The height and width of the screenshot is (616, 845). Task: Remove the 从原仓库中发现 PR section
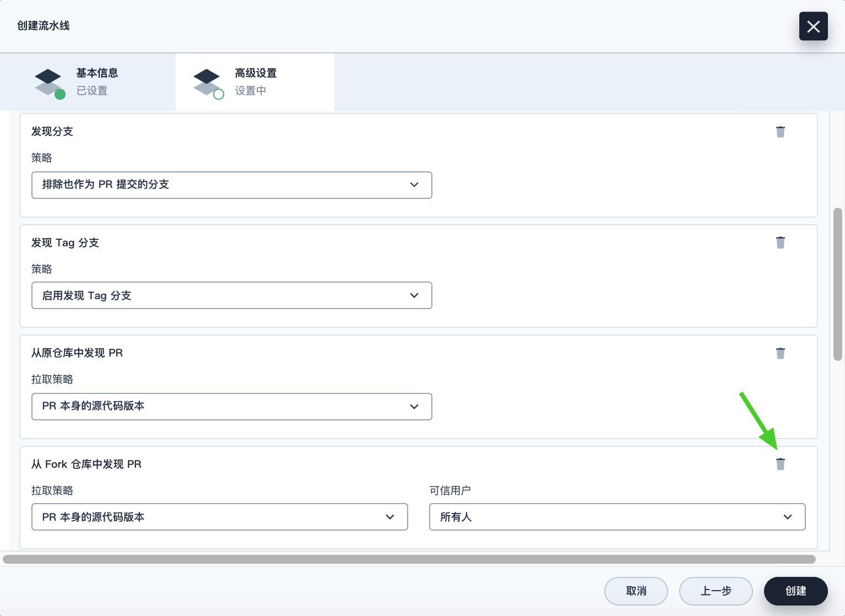click(x=780, y=353)
